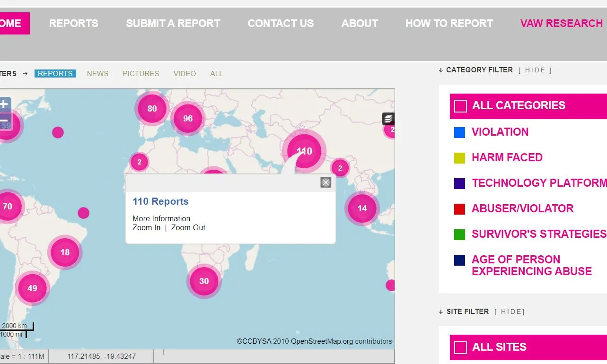Viewport: 607px width, 364px height.
Task: Click the single marker in the North Atlantic
Action: point(58,132)
